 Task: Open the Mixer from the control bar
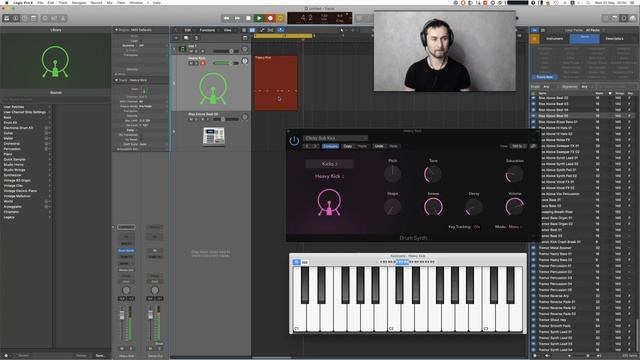(54, 18)
